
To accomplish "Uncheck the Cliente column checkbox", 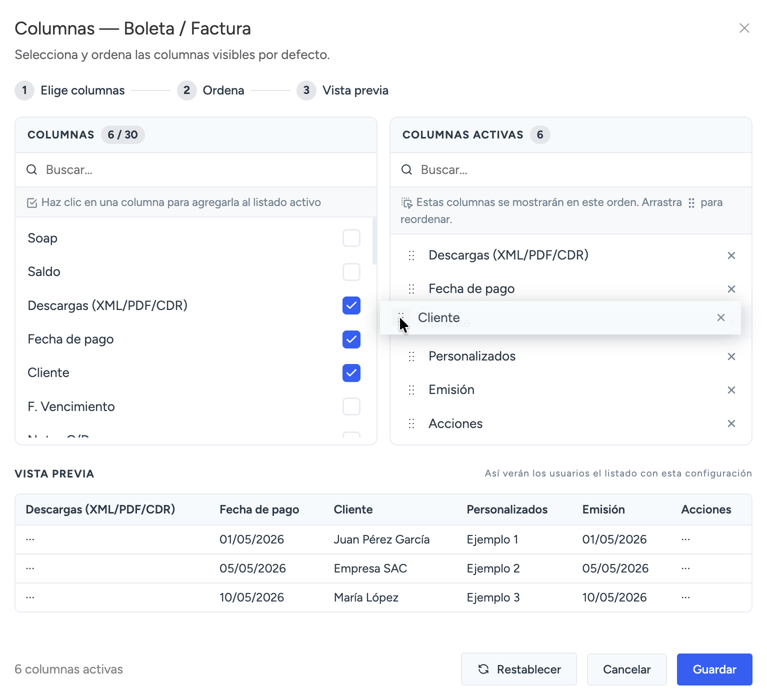I will coord(351,373).
